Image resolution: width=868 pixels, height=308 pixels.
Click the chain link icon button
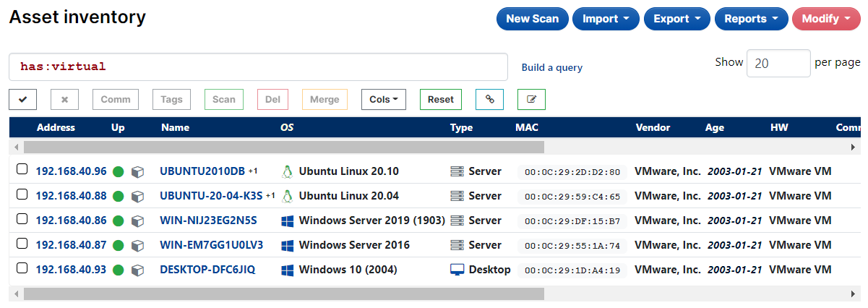489,100
